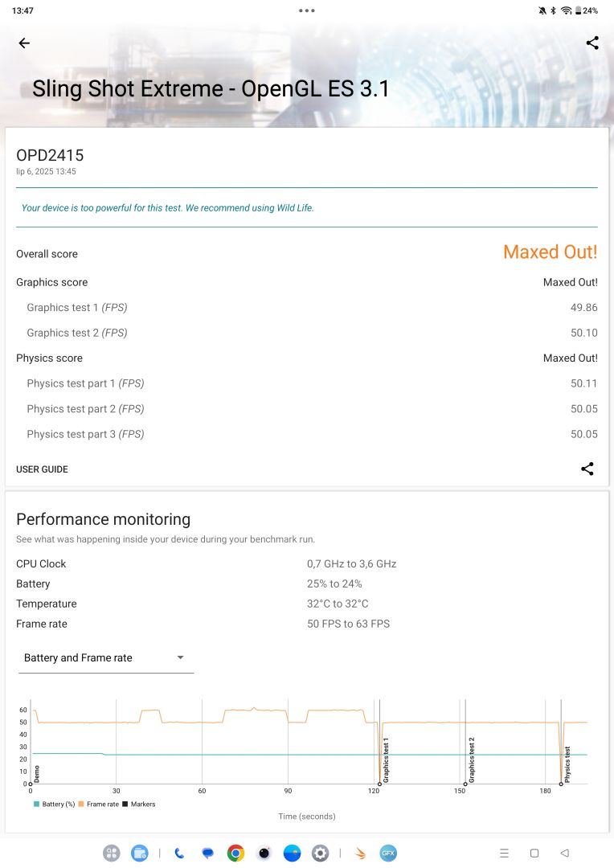Screen dimensions: 614x868
Task: Open the Camera app in taskbar
Action: click(264, 853)
